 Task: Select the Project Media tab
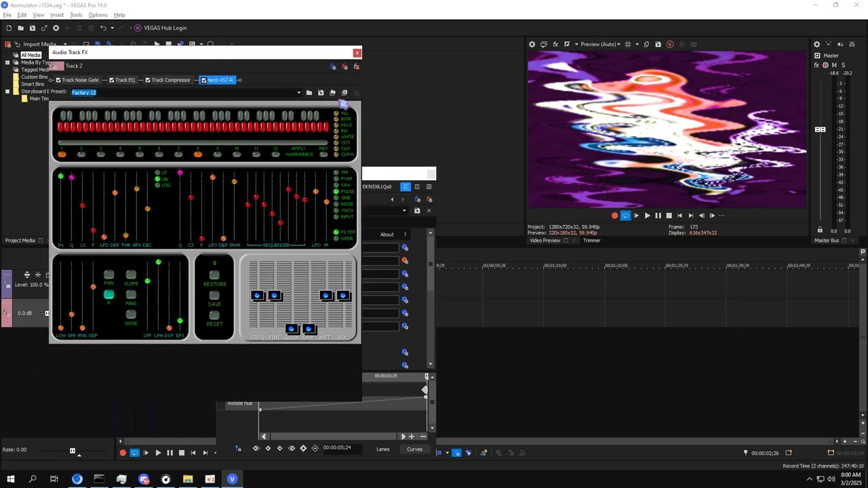point(20,241)
